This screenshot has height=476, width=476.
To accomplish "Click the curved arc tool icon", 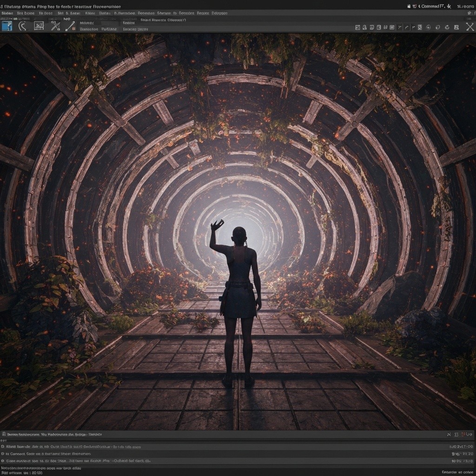I will coord(22,26).
